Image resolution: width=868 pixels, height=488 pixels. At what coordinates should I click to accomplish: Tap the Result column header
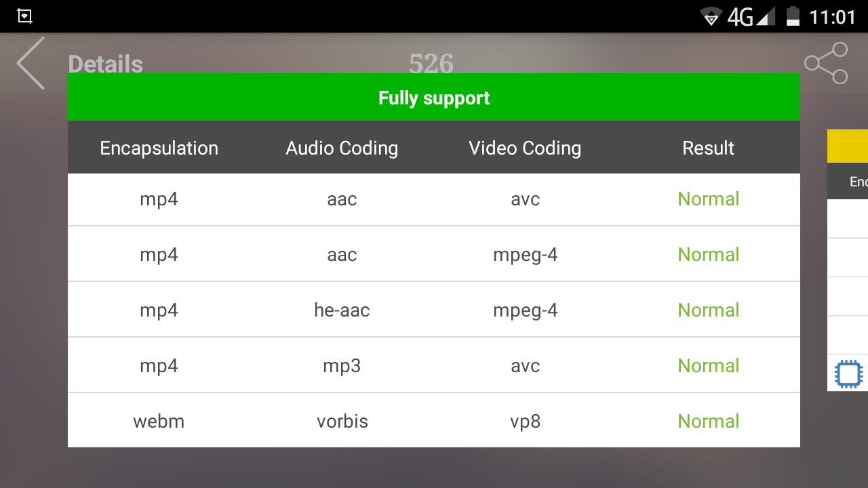point(708,148)
